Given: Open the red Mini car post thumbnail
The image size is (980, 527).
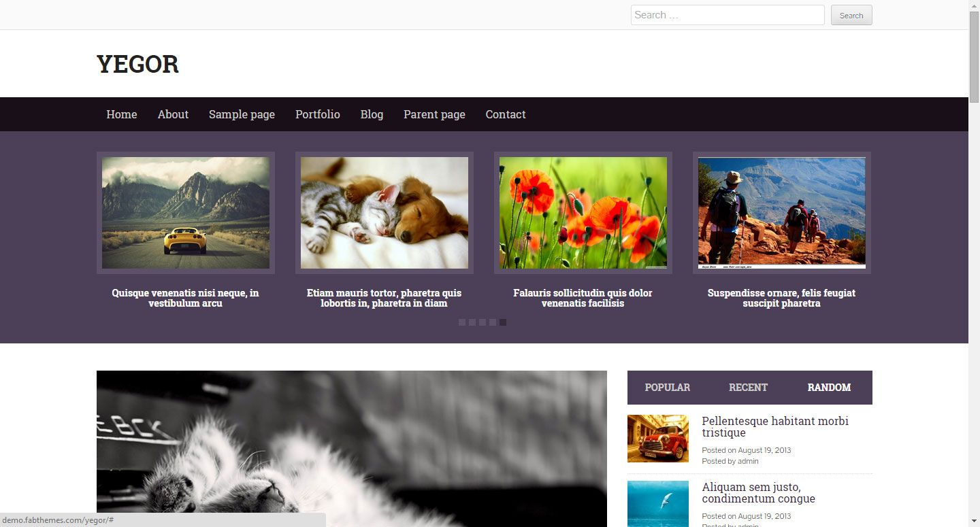Looking at the screenshot, I should point(658,439).
